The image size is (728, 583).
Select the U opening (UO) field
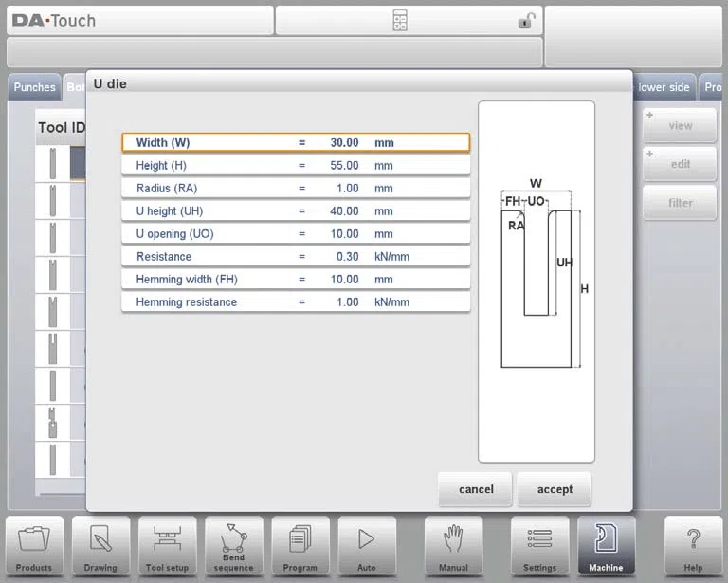pyautogui.click(x=296, y=233)
